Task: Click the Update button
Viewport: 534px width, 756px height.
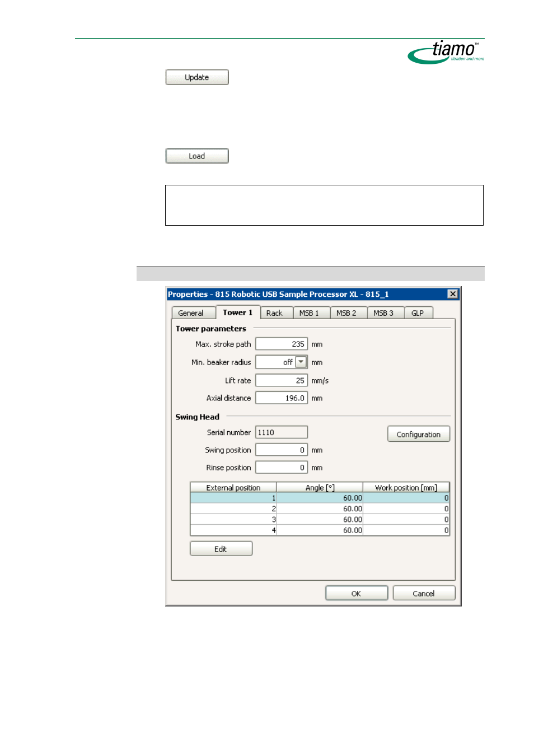Action: pos(197,77)
